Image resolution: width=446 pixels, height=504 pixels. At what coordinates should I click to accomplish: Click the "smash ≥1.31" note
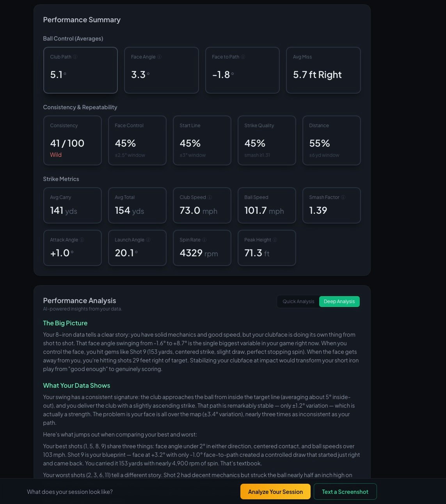coord(257,155)
